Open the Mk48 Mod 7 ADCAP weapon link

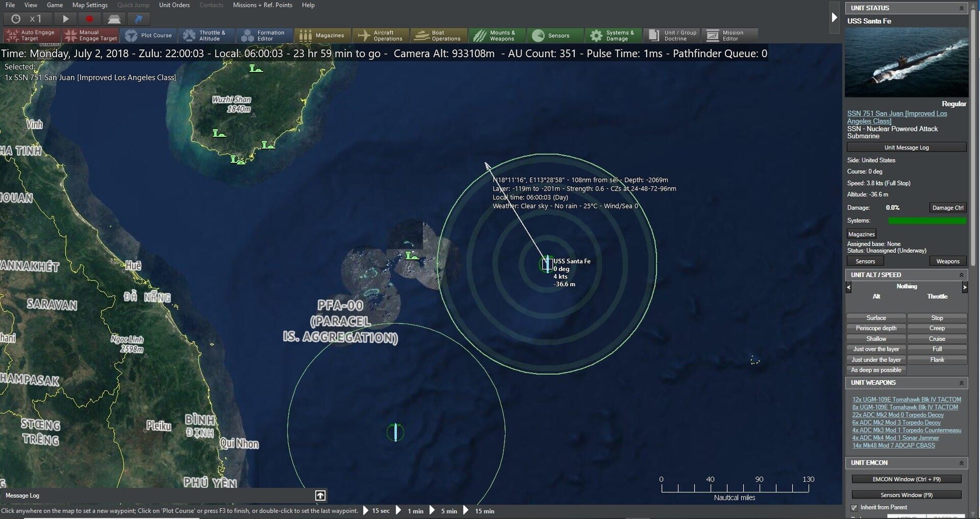[x=893, y=445]
